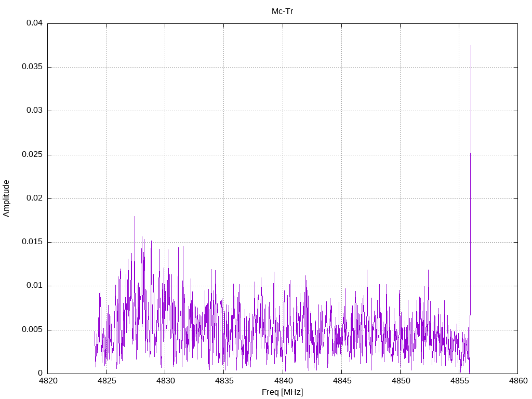The height and width of the screenshot is (399, 532).
Task: Click the 0.005 y-axis tick label
Action: (32, 330)
